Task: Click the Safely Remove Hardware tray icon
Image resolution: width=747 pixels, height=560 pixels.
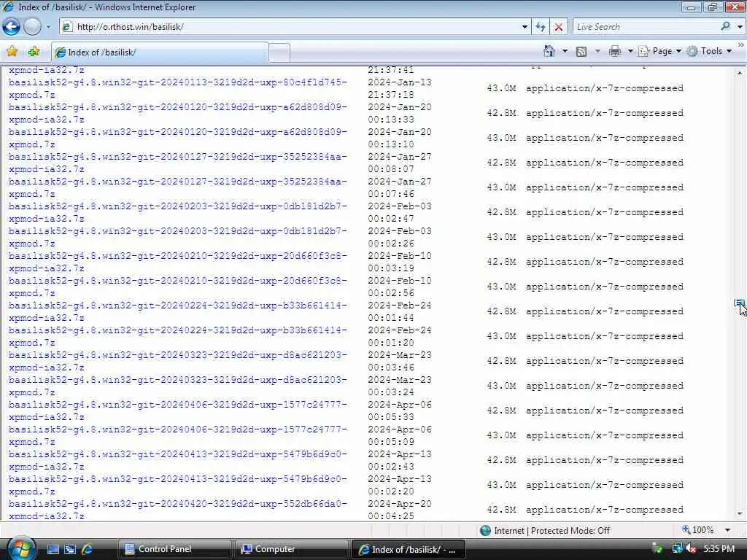Action: (657, 549)
